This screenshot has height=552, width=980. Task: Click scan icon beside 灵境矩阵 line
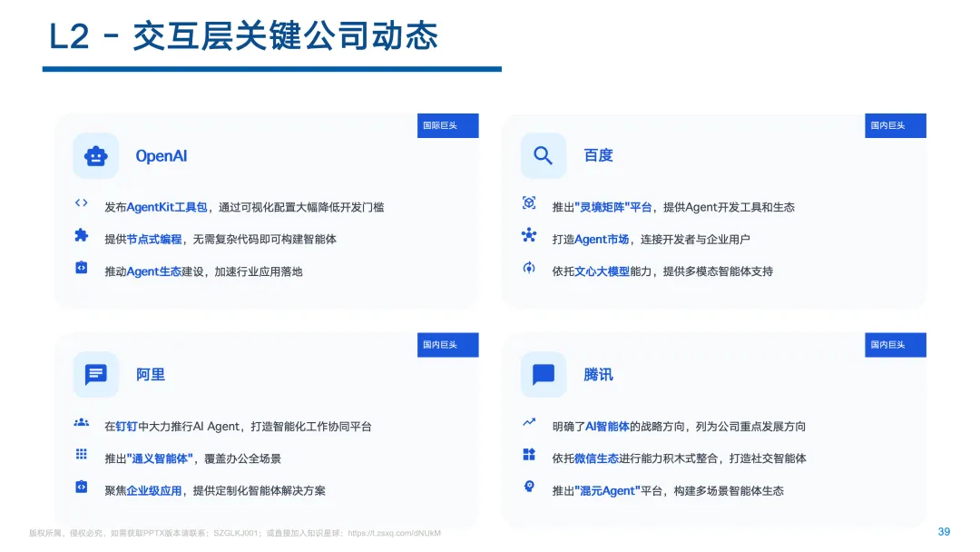(529, 202)
